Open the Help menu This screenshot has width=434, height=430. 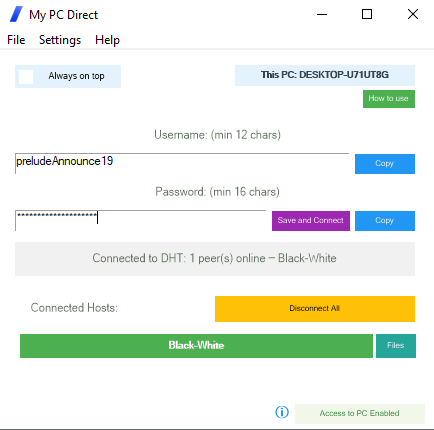[x=107, y=40]
